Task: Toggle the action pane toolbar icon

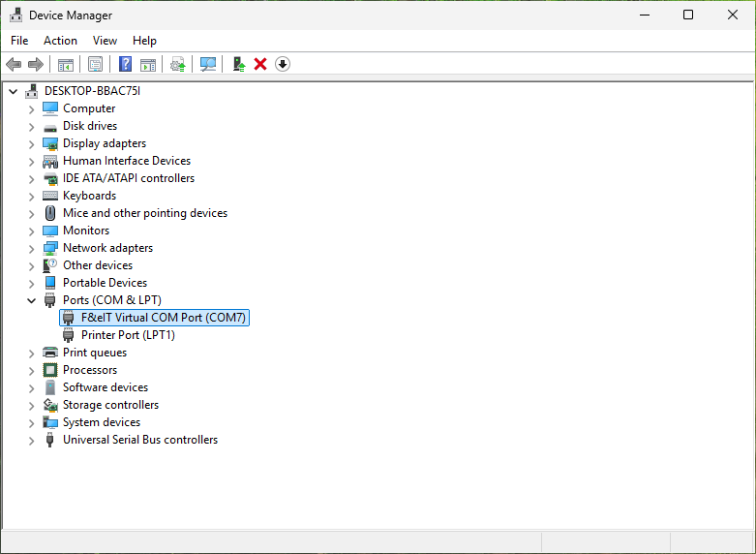Action: pos(148,64)
